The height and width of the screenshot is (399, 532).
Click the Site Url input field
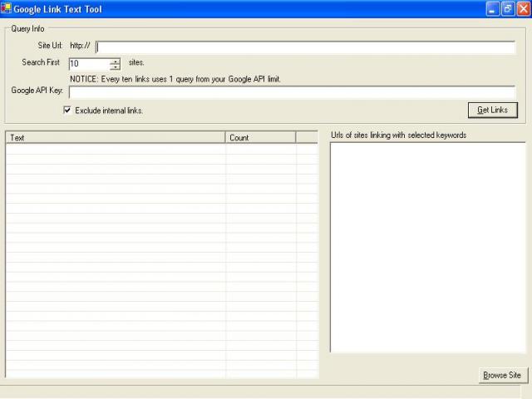click(x=305, y=47)
